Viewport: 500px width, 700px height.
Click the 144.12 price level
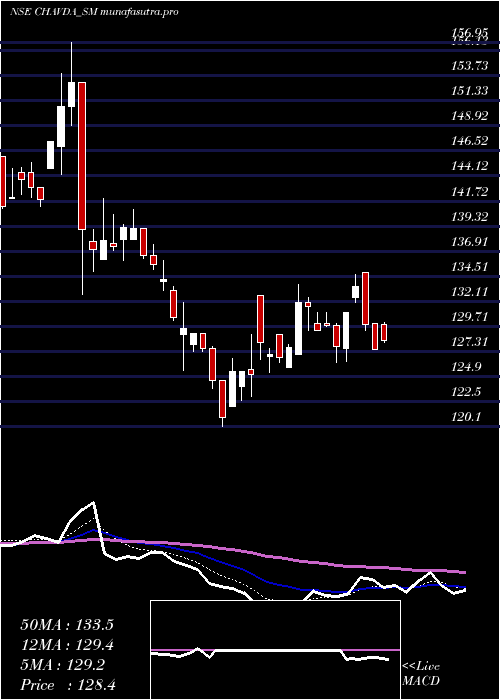[x=470, y=166]
